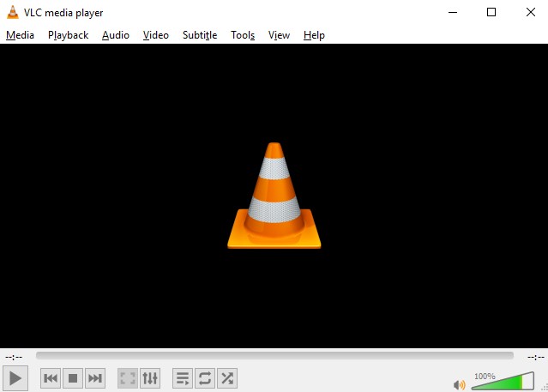Jump to previous media in playlist
This screenshot has height=392, width=548.
click(51, 378)
